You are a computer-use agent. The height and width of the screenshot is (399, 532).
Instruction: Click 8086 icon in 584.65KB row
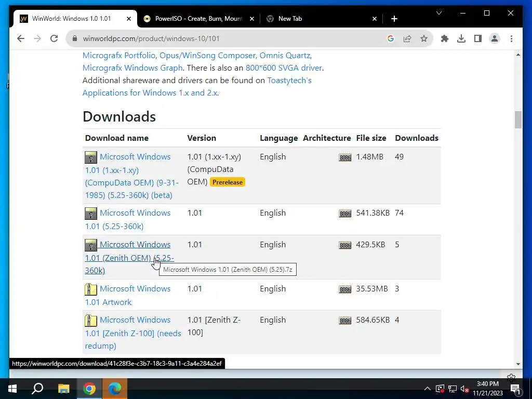pos(345,321)
